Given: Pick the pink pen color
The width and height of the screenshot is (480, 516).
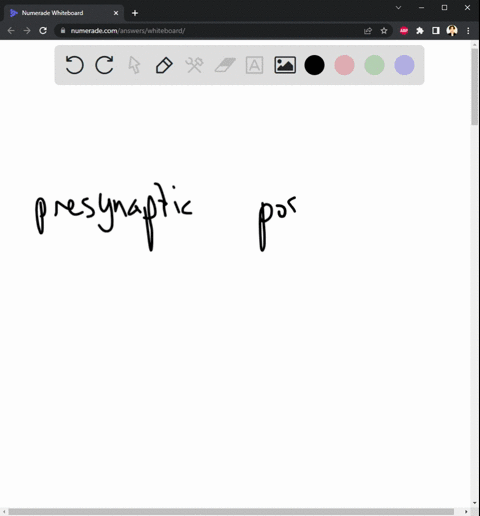Looking at the screenshot, I should point(344,65).
